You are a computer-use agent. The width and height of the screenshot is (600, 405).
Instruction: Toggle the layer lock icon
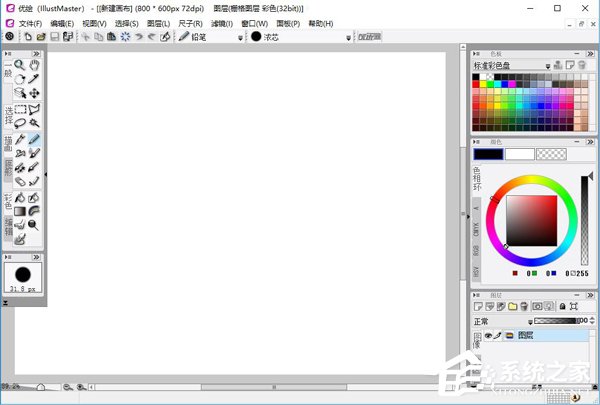pyautogui.click(x=562, y=307)
